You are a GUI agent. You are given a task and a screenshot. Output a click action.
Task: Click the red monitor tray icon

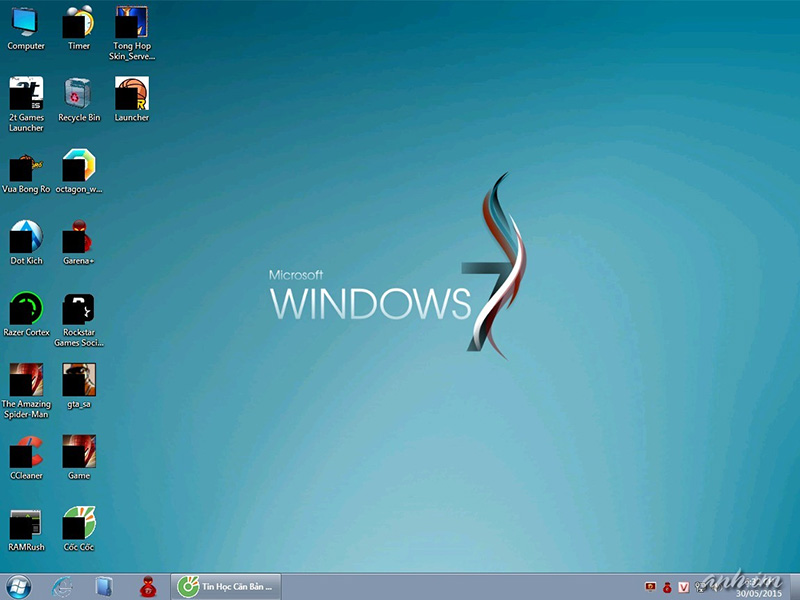[x=650, y=587]
